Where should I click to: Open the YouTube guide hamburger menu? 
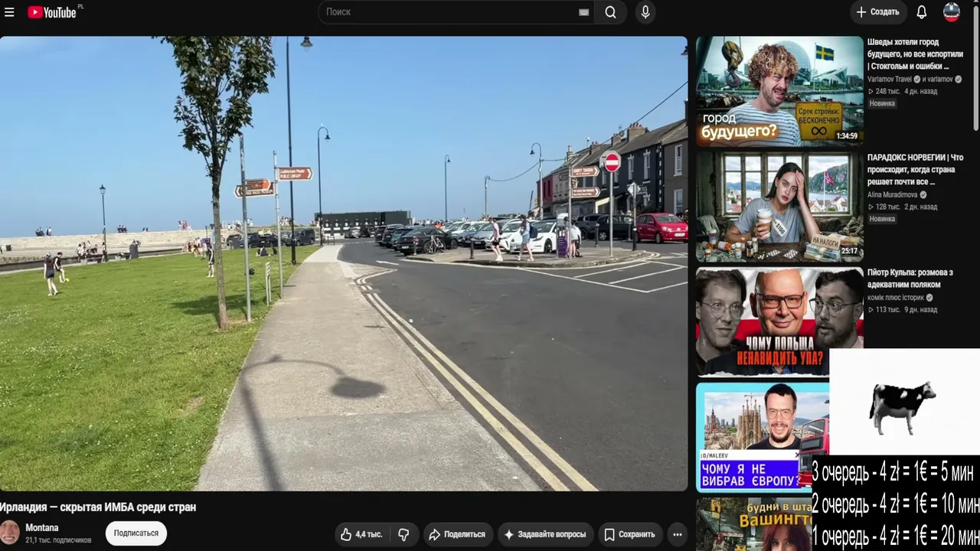coord(9,12)
